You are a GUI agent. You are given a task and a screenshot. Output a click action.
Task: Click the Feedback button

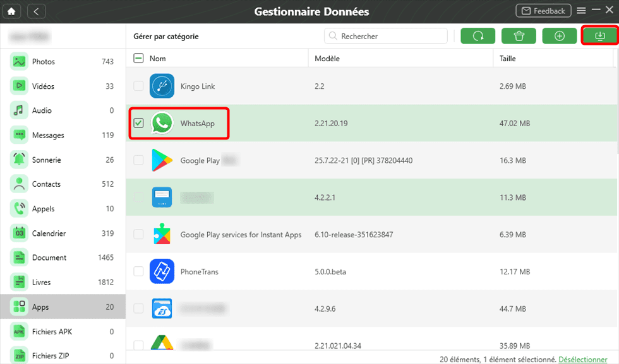543,11
